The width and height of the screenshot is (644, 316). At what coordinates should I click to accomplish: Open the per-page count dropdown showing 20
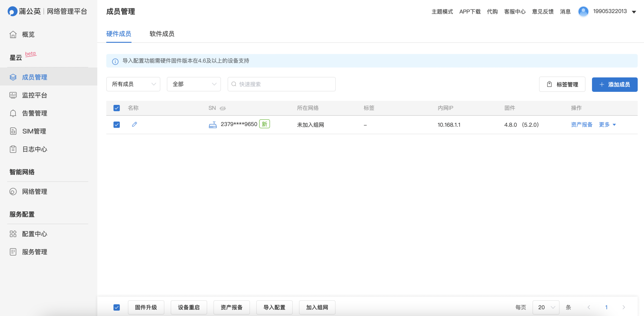(x=545, y=307)
